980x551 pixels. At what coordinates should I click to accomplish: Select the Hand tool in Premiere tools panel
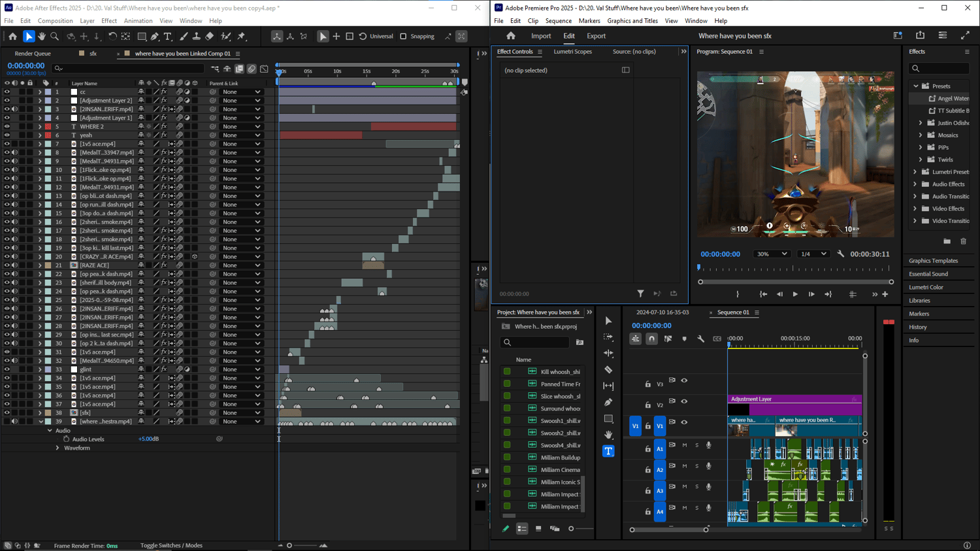608,435
